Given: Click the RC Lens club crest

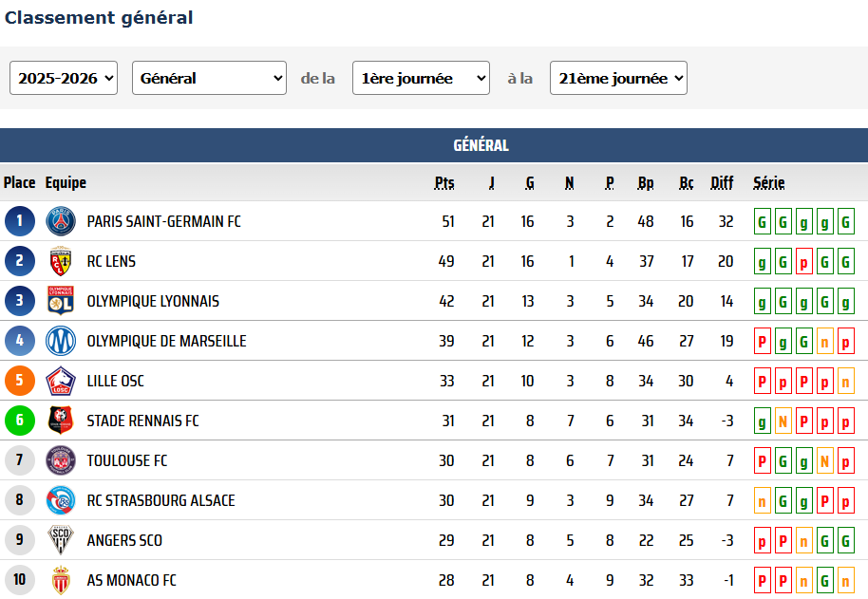Looking at the screenshot, I should click(x=61, y=261).
